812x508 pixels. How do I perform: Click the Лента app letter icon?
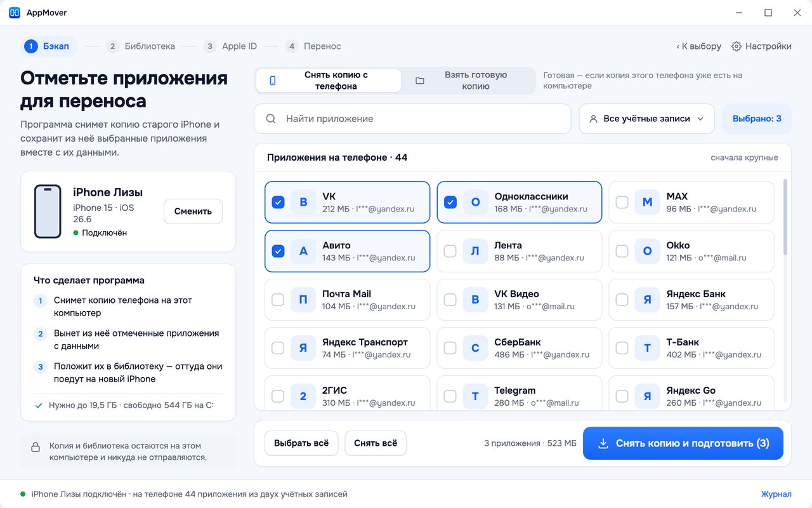coord(476,251)
